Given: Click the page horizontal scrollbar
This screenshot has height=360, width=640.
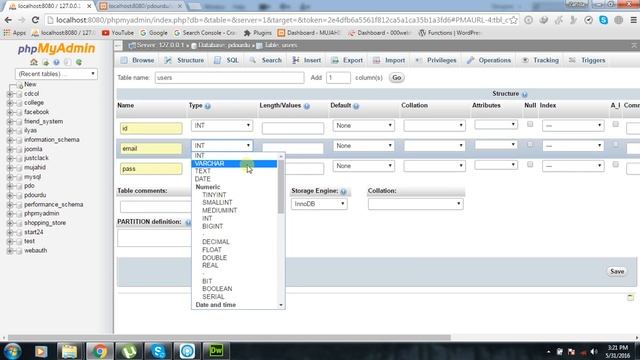Looking at the screenshot, I should click(229, 338).
